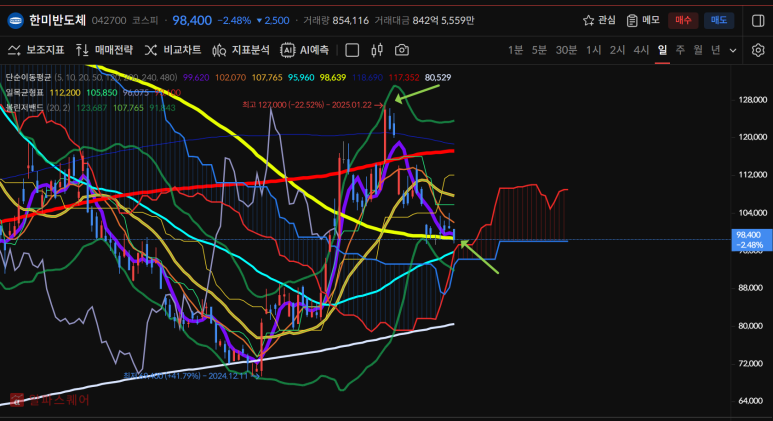
Task: Click the stock code 042700
Action: 109,20
